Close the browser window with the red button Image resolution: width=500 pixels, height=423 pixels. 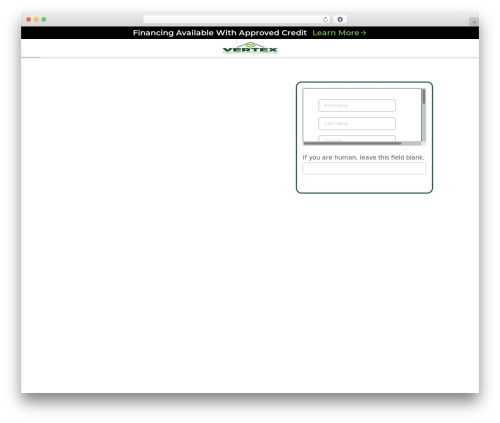click(29, 19)
